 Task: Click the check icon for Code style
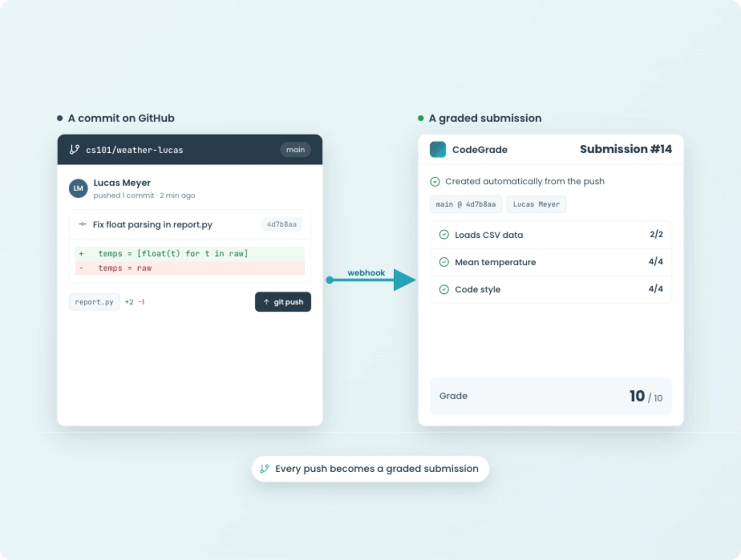(x=444, y=289)
